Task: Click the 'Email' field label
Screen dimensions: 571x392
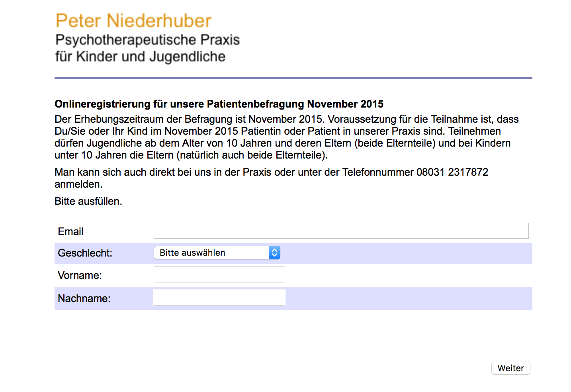Action: coord(70,231)
